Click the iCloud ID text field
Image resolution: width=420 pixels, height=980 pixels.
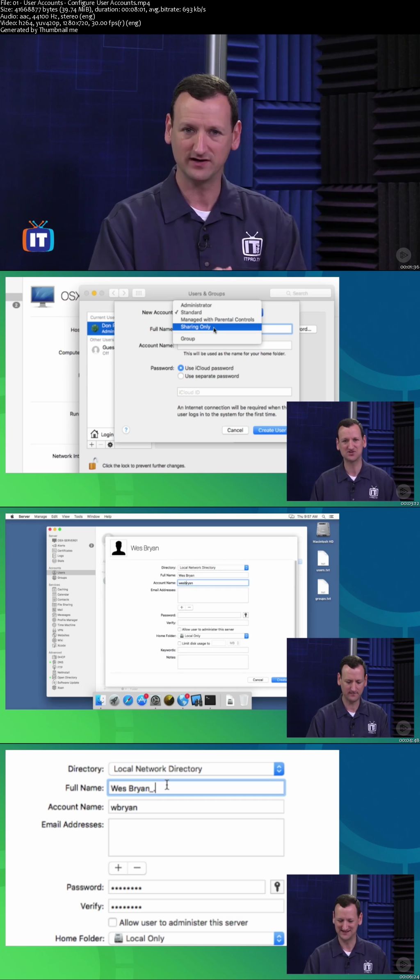[234, 392]
